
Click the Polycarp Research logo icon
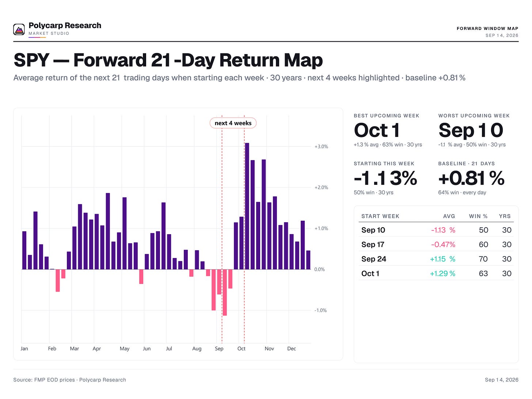19,29
